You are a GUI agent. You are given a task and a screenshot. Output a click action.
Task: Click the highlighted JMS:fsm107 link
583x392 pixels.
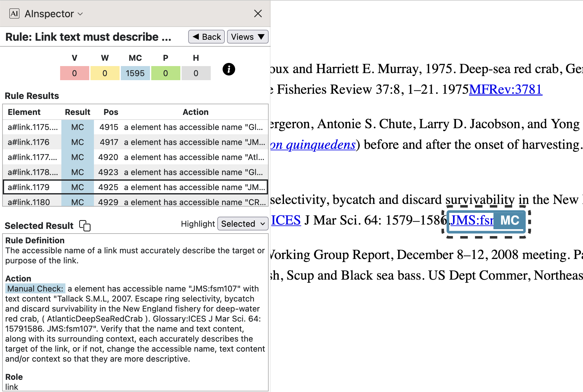[x=471, y=220]
